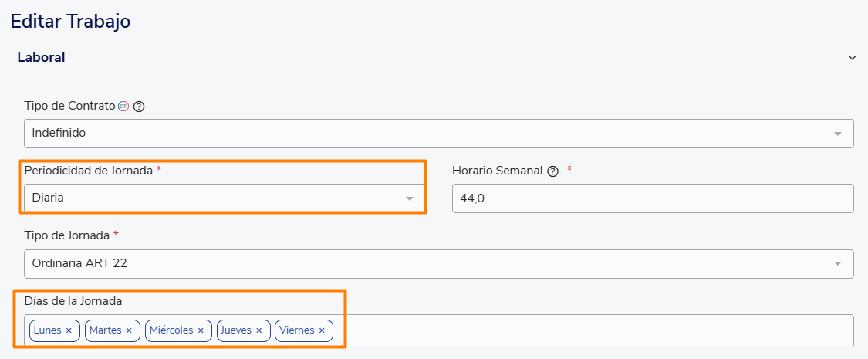This screenshot has height=359, width=868.
Task: Click the Miércoles tag label
Action: pyautogui.click(x=171, y=330)
